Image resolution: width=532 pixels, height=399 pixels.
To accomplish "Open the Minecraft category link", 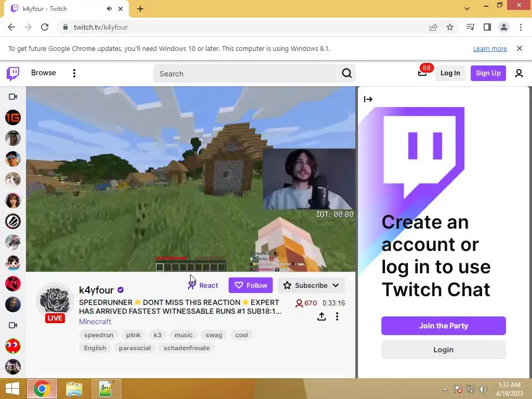I will (x=95, y=321).
